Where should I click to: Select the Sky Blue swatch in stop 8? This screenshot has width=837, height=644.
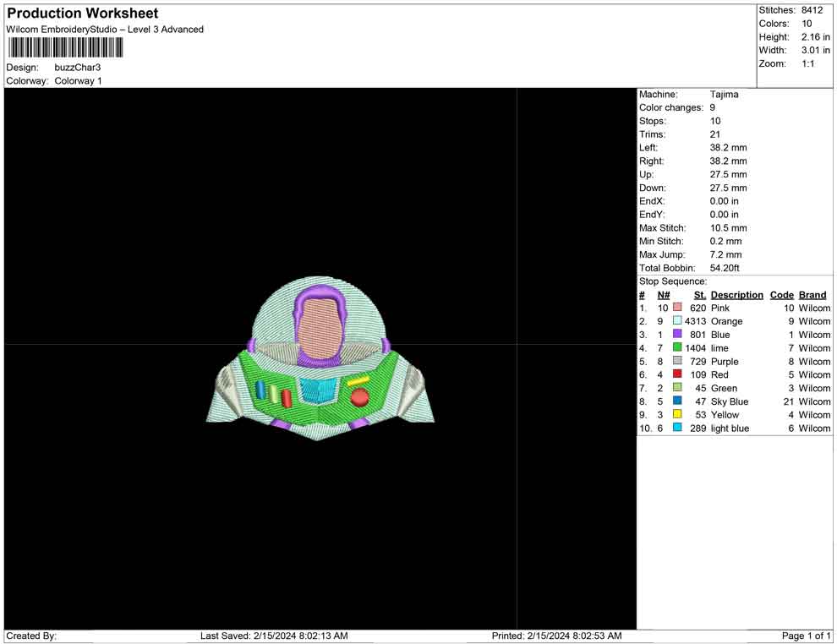[x=677, y=401]
